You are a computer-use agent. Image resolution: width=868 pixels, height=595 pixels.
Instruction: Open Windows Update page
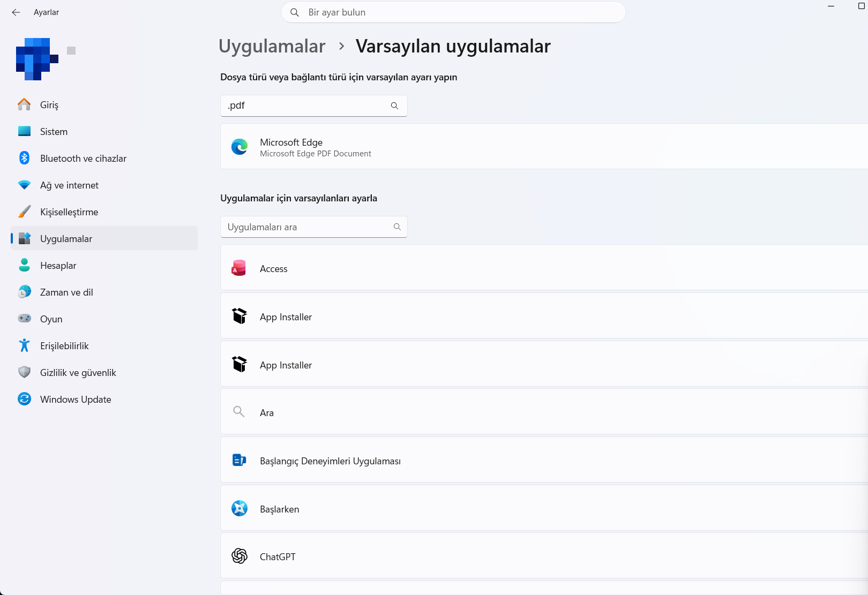[x=104, y=399]
